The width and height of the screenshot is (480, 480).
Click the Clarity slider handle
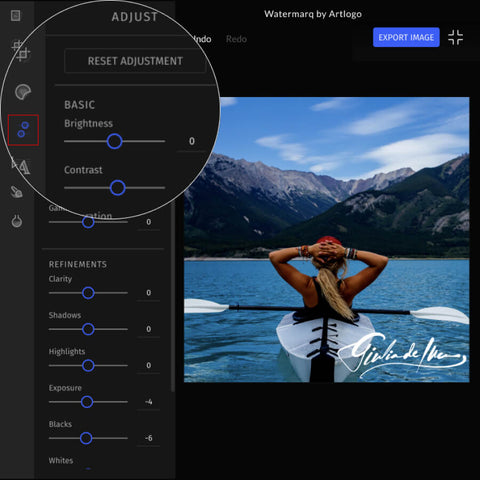pos(88,293)
